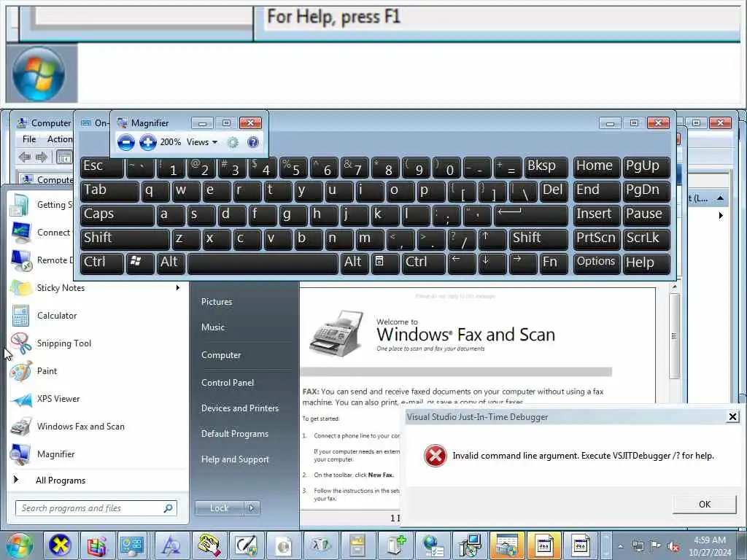Screen dimensions: 747x560
Task: Open Help and Support
Action: [235, 459]
